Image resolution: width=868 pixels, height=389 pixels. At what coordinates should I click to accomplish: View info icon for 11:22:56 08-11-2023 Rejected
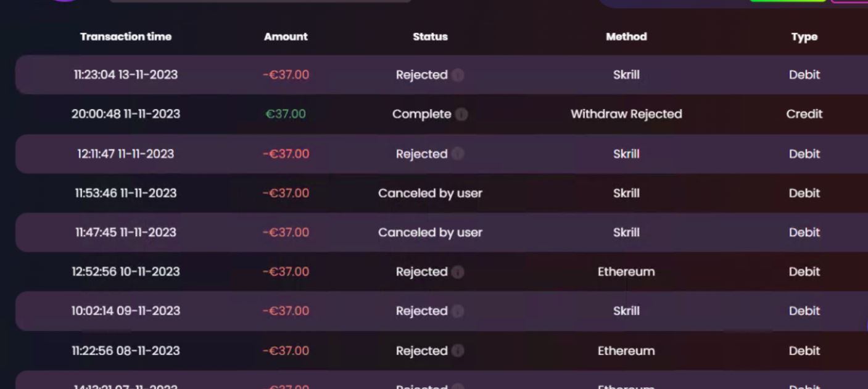coord(458,351)
